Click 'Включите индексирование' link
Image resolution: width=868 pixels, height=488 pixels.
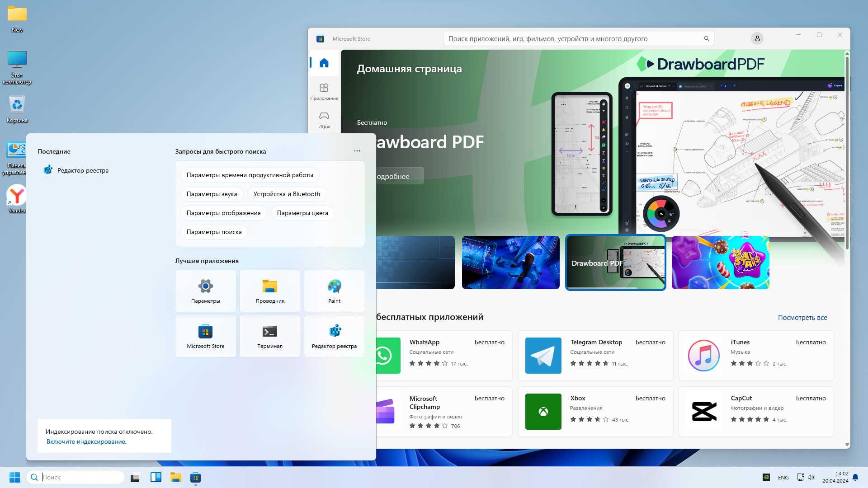tap(86, 441)
